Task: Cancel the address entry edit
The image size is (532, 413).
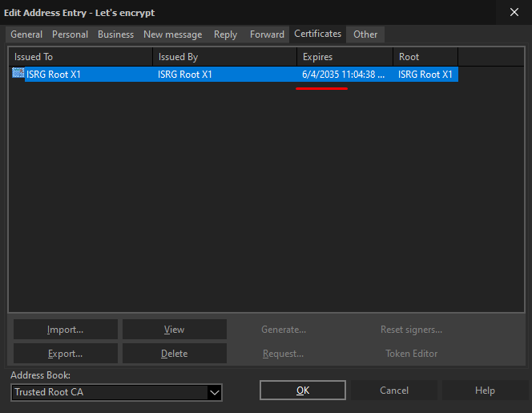Action: pos(394,391)
